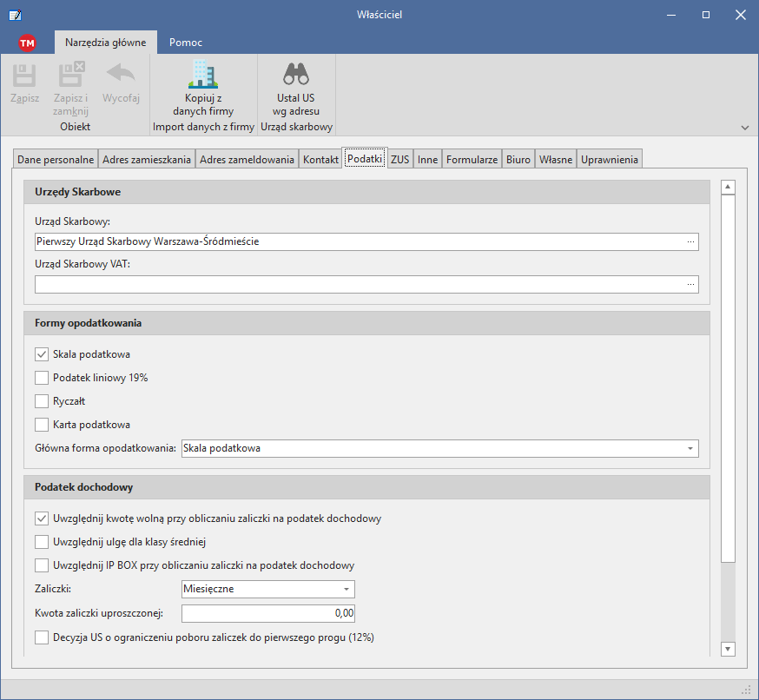
Task: Switch to Dane personalne tab
Action: click(56, 159)
